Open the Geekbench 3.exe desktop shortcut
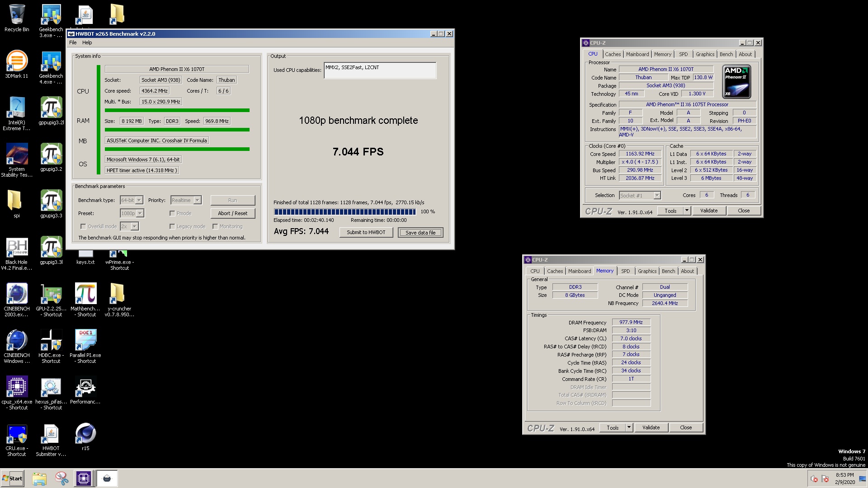 51,21
